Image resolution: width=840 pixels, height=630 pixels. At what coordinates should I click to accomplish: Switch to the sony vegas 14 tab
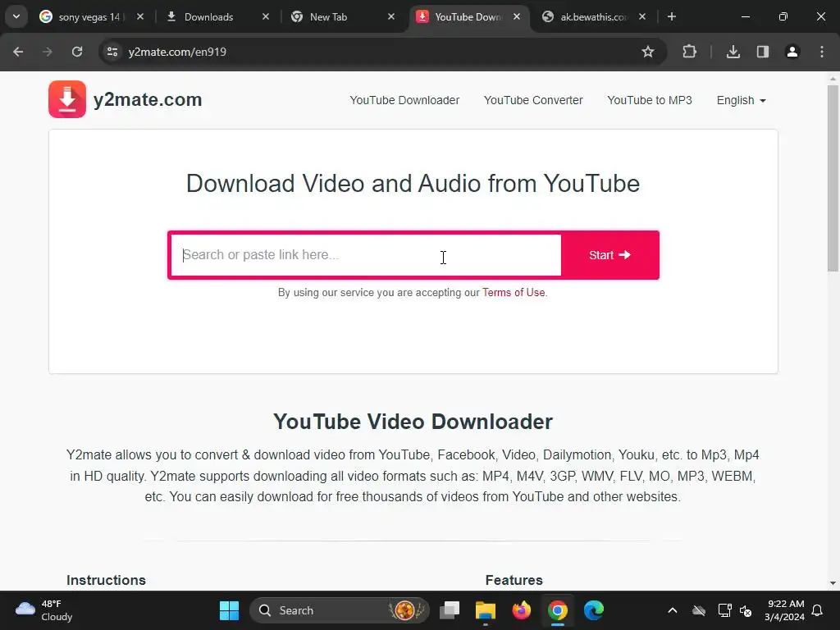(x=89, y=17)
